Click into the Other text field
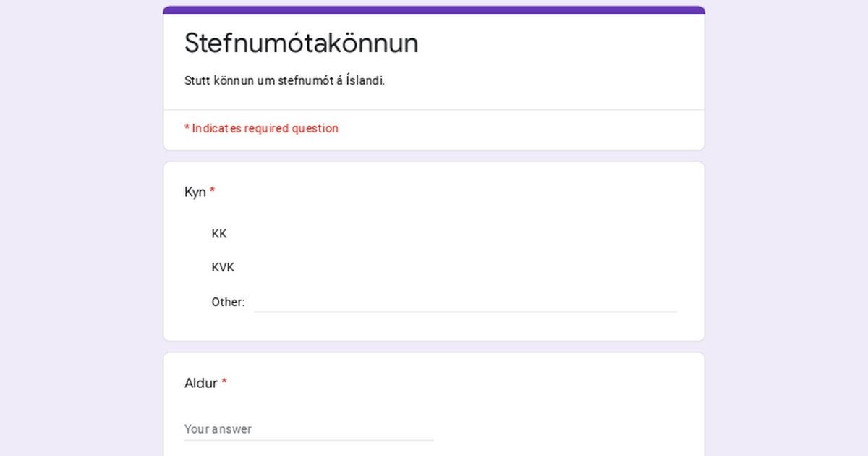This screenshot has width=868, height=456. [465, 302]
